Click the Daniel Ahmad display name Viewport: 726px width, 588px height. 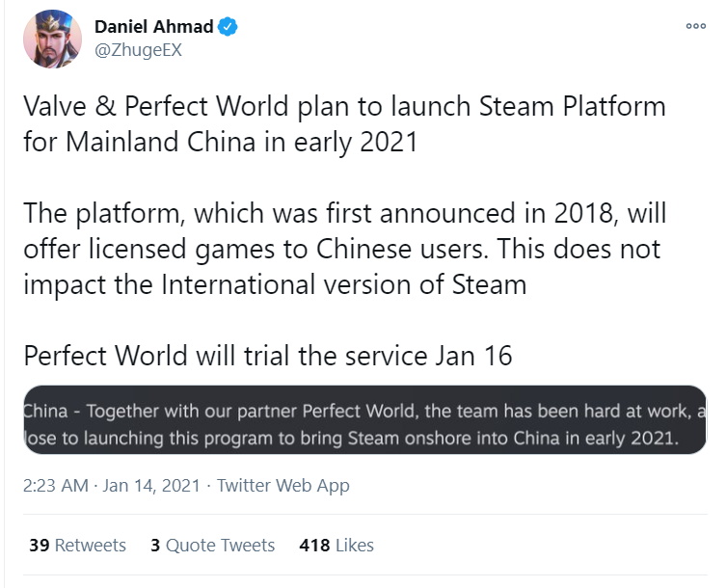(154, 27)
